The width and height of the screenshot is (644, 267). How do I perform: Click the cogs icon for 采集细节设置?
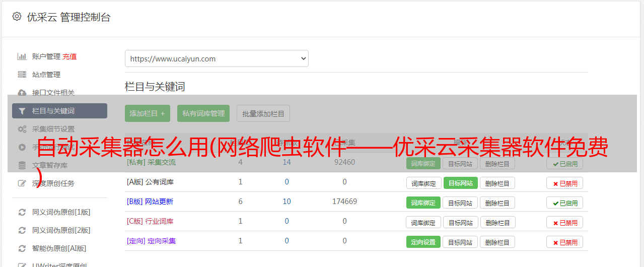[x=22, y=129]
